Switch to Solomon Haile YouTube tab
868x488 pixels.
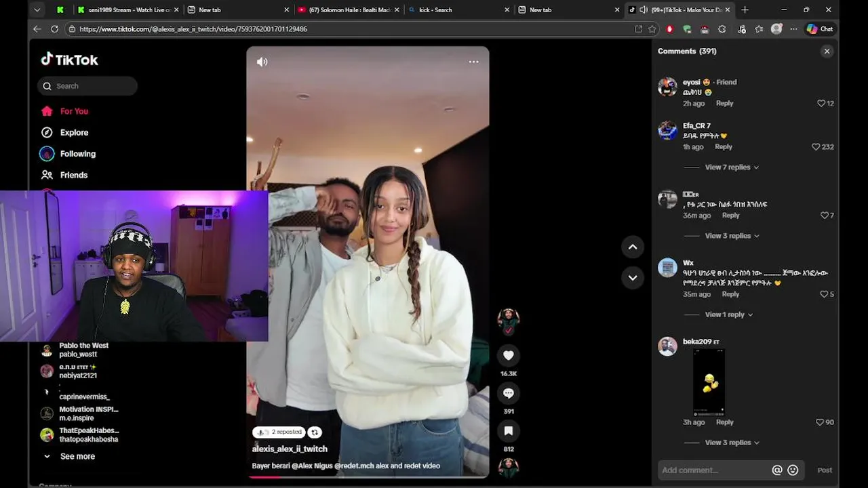pos(348,10)
